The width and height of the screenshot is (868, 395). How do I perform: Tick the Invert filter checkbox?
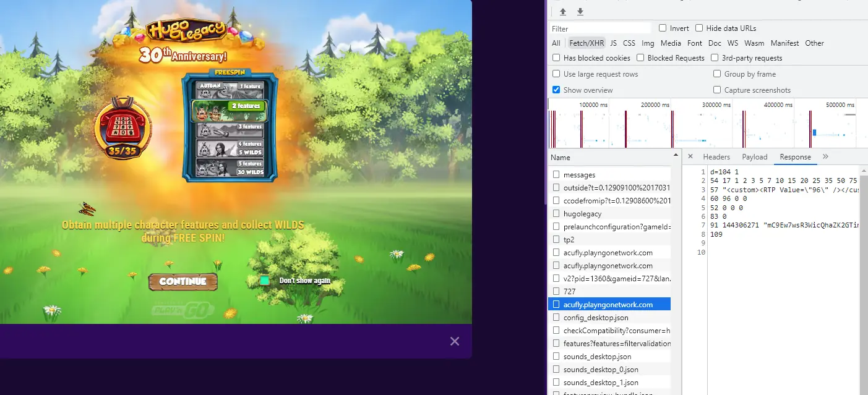point(663,28)
